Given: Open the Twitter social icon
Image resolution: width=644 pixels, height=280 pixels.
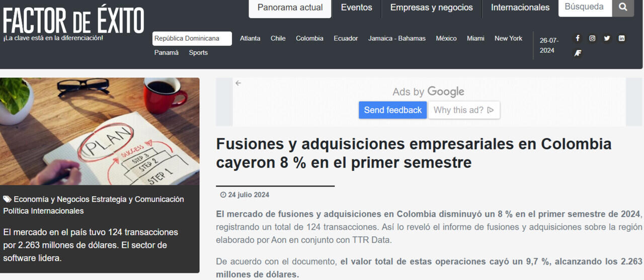Looking at the screenshot, I should (607, 38).
